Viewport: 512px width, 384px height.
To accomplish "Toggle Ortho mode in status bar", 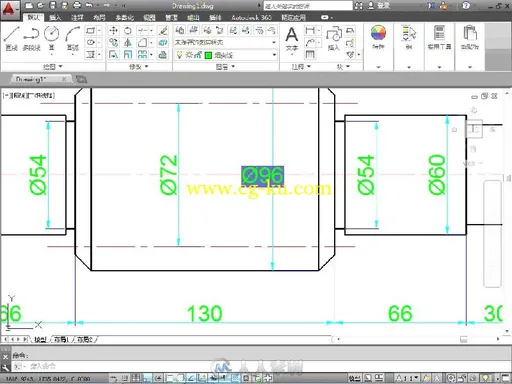I will point(146,378).
